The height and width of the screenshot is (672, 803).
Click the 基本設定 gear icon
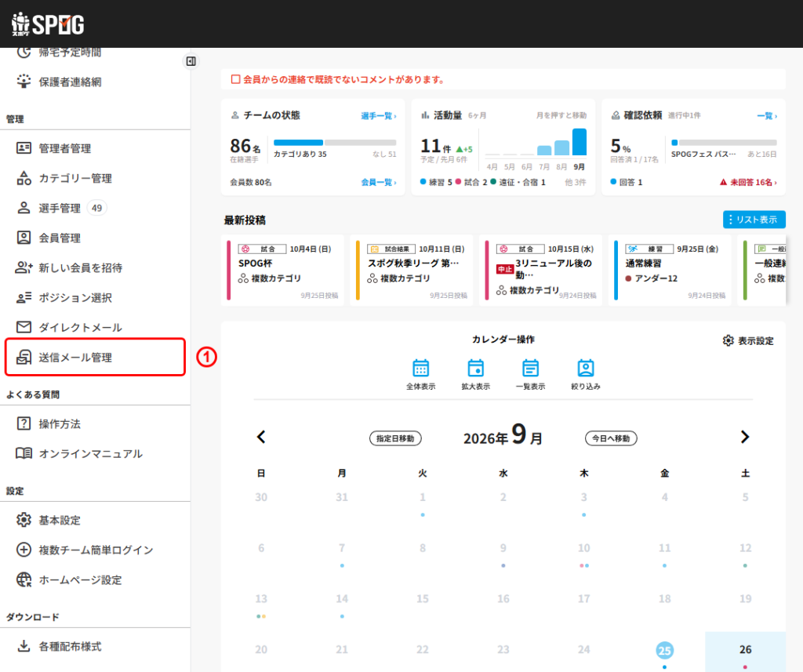click(24, 520)
